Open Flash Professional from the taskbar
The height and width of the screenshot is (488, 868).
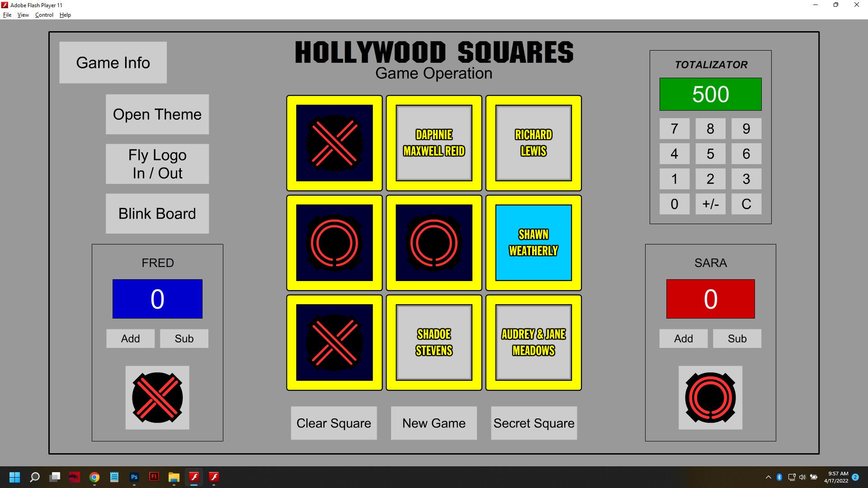[154, 477]
